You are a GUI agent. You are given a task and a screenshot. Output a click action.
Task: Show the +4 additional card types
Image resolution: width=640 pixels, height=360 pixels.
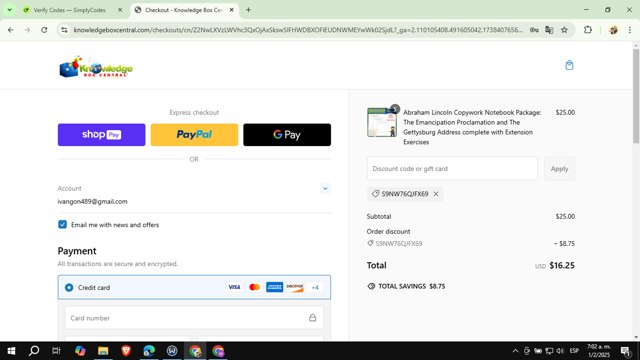point(315,287)
